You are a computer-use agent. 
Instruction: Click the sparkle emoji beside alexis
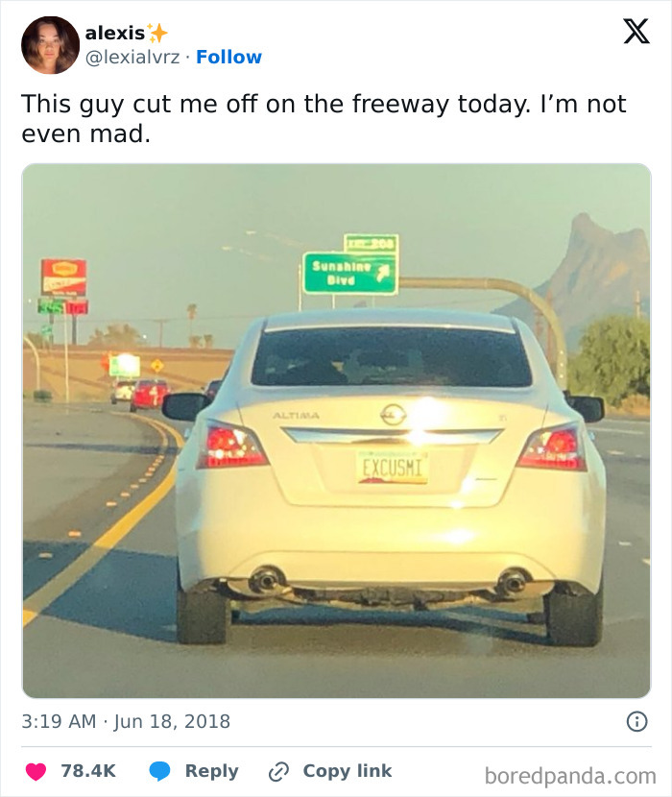[157, 33]
